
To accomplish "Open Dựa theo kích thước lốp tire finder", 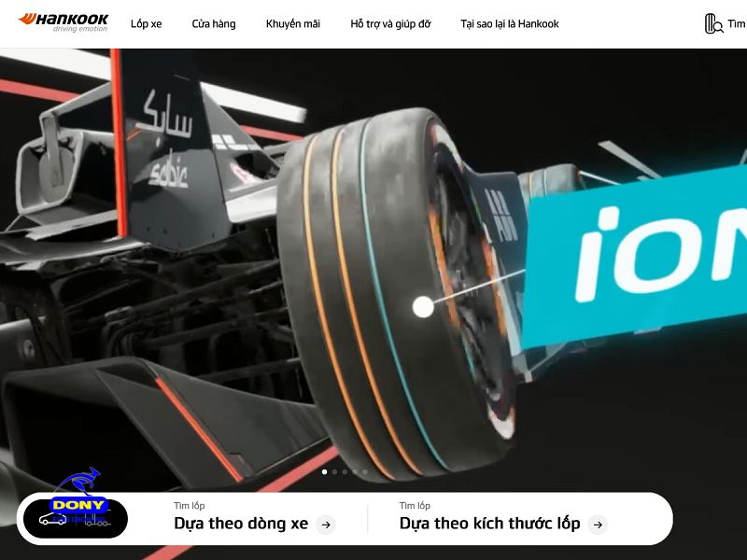I will point(492,524).
